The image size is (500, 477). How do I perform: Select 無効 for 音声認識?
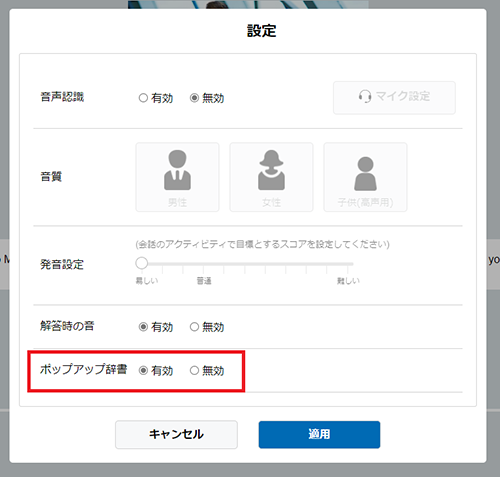tap(194, 98)
